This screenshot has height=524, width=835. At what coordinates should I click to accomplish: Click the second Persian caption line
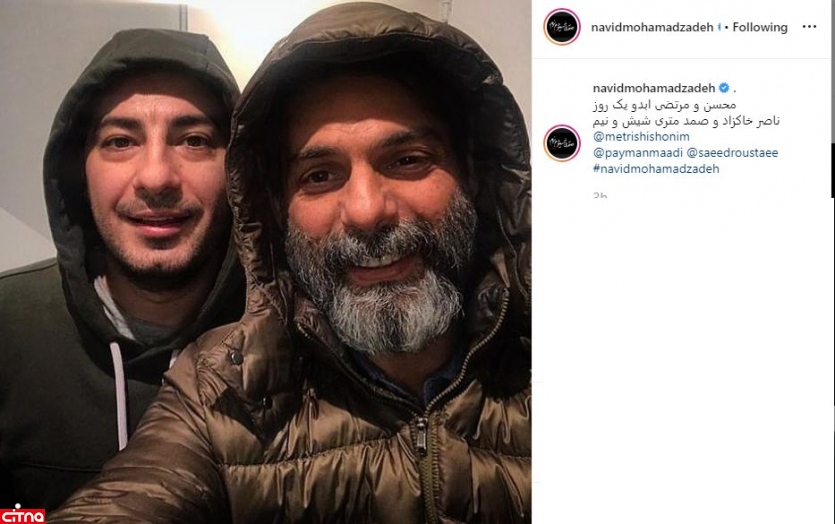tap(686, 121)
